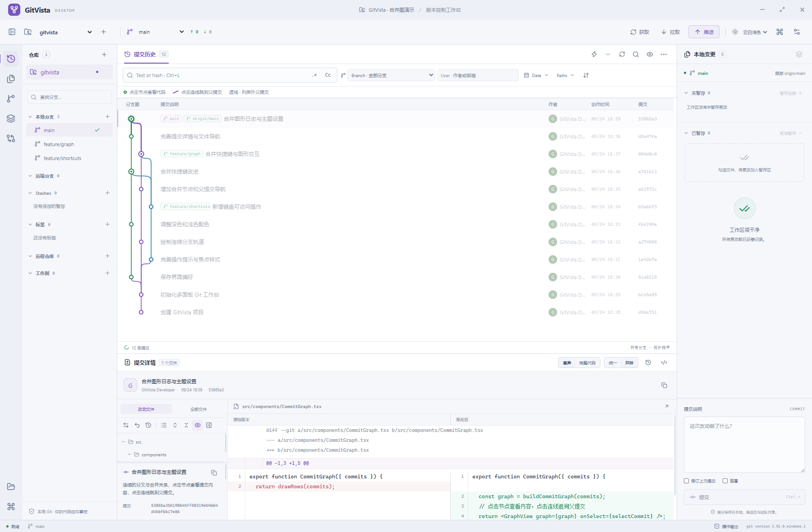Refresh the commit history list
812x532 pixels.
point(622,54)
